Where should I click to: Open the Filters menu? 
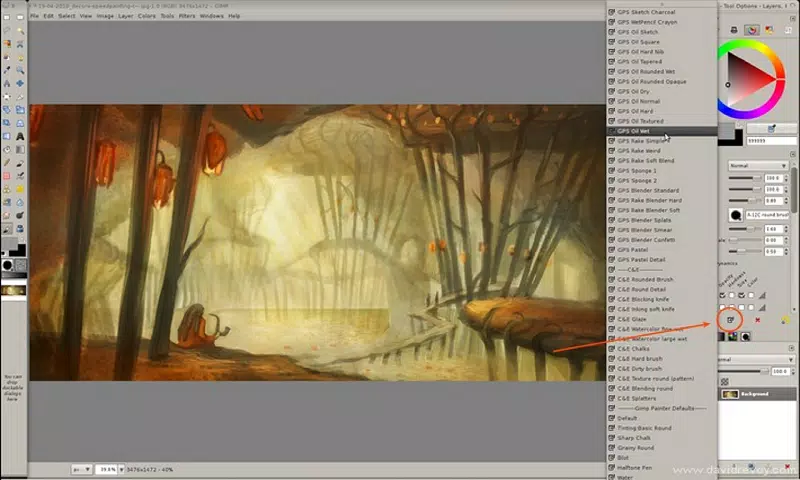[187, 16]
